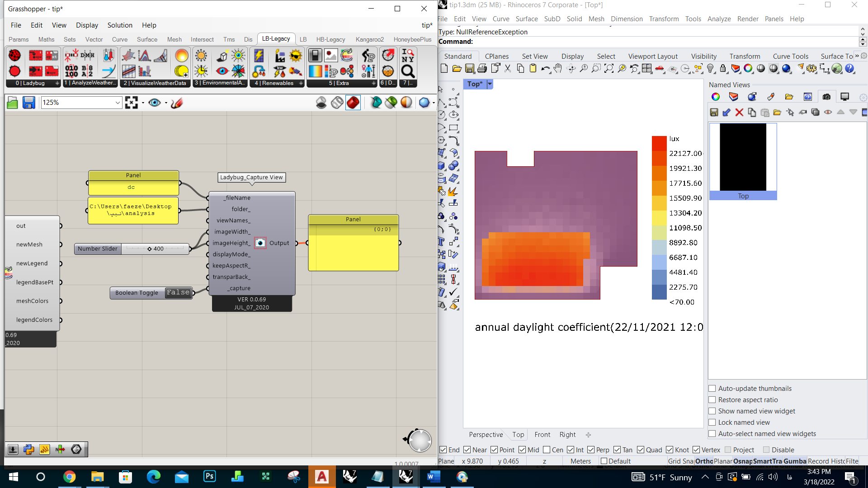
Task: Click the red top legend color swatch
Action: click(x=659, y=143)
